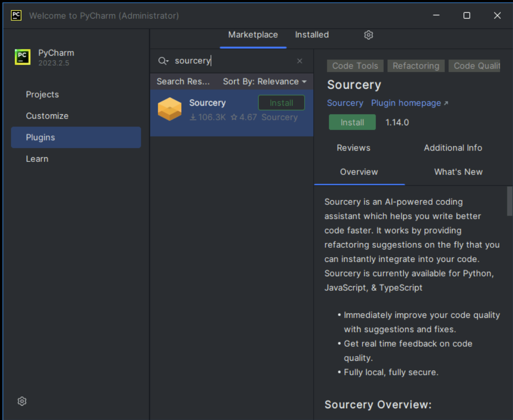Open the Plugin homepage link
The width and height of the screenshot is (513, 420).
click(x=406, y=103)
